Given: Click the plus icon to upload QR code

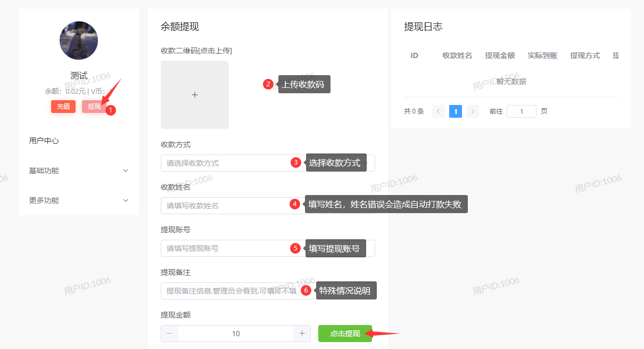Looking at the screenshot, I should tap(195, 95).
